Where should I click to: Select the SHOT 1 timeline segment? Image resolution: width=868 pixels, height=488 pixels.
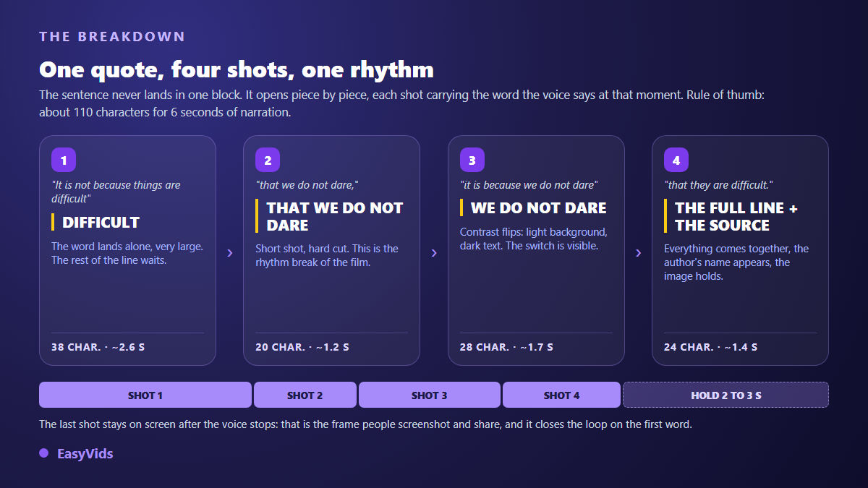145,395
